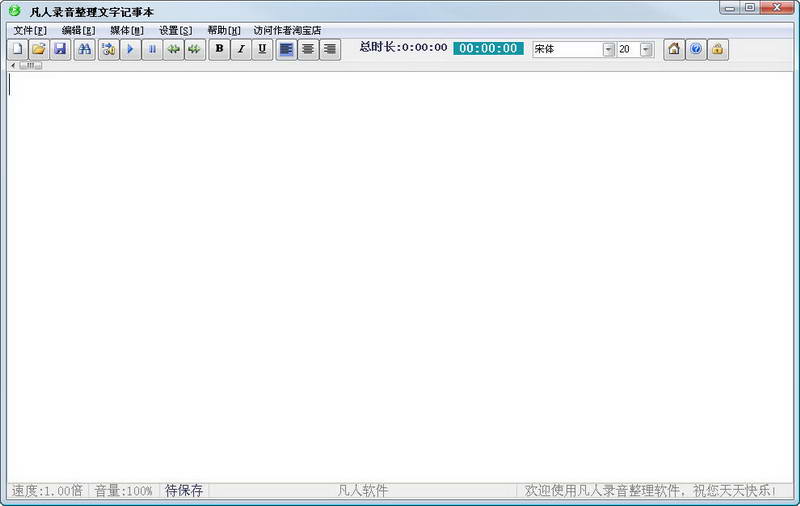Open the 文件 menu

point(30,31)
